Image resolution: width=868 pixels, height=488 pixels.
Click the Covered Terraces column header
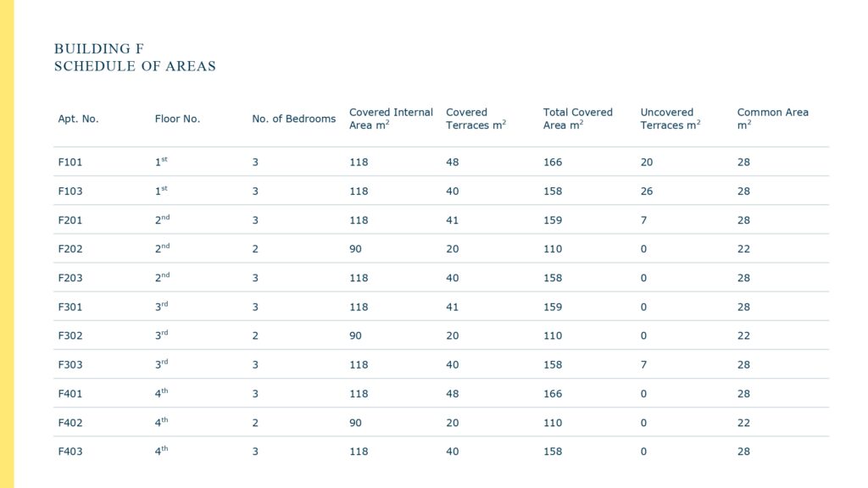pos(476,119)
